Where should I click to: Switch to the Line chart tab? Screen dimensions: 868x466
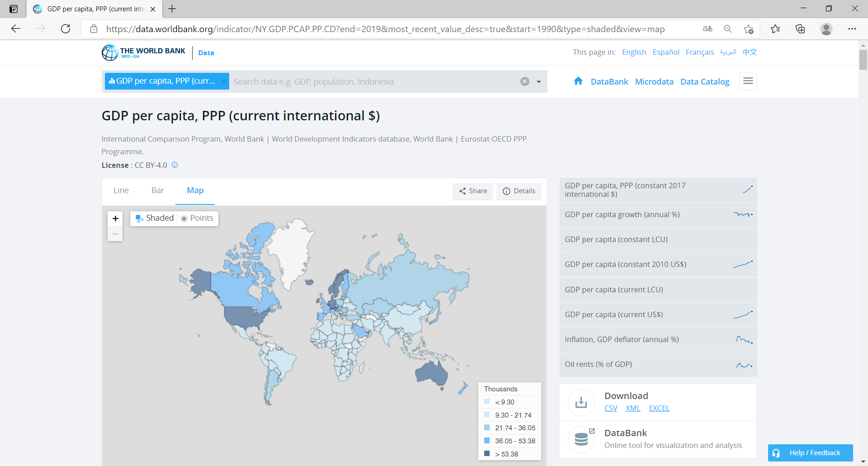pyautogui.click(x=121, y=190)
